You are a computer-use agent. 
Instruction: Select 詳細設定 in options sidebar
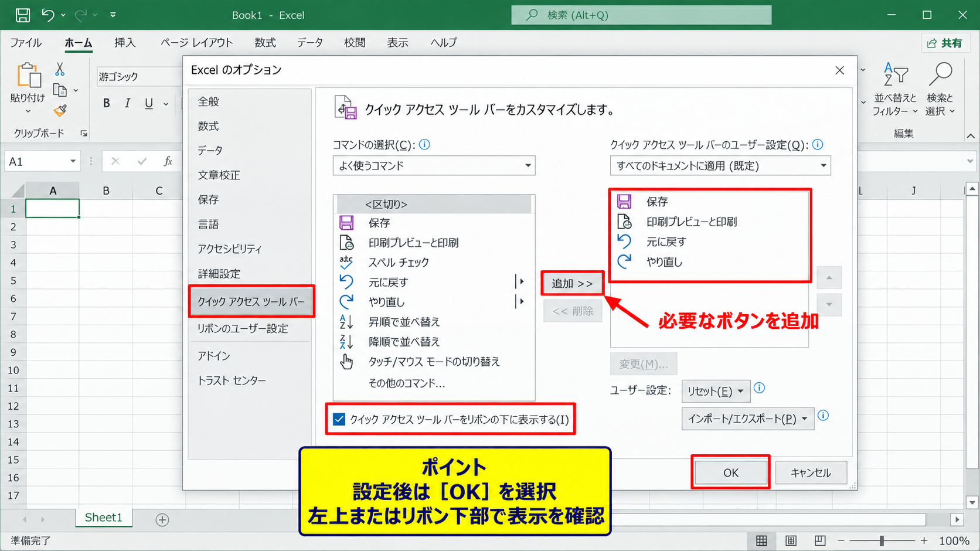pyautogui.click(x=219, y=274)
